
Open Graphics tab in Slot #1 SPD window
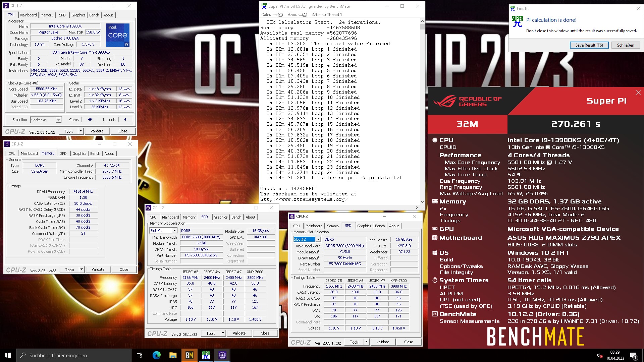pyautogui.click(x=220, y=217)
